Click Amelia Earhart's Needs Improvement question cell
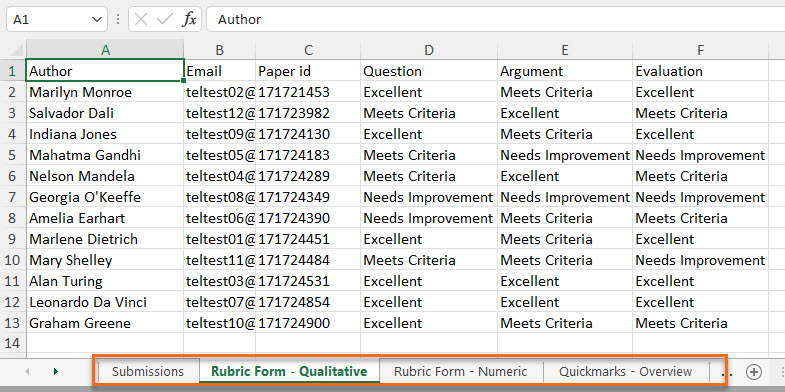The image size is (785, 392). (429, 218)
